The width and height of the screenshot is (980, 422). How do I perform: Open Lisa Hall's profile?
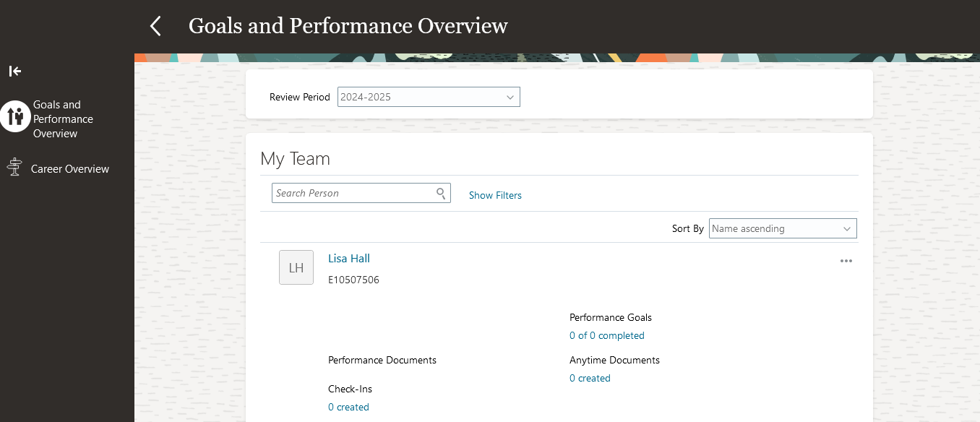[348, 258]
